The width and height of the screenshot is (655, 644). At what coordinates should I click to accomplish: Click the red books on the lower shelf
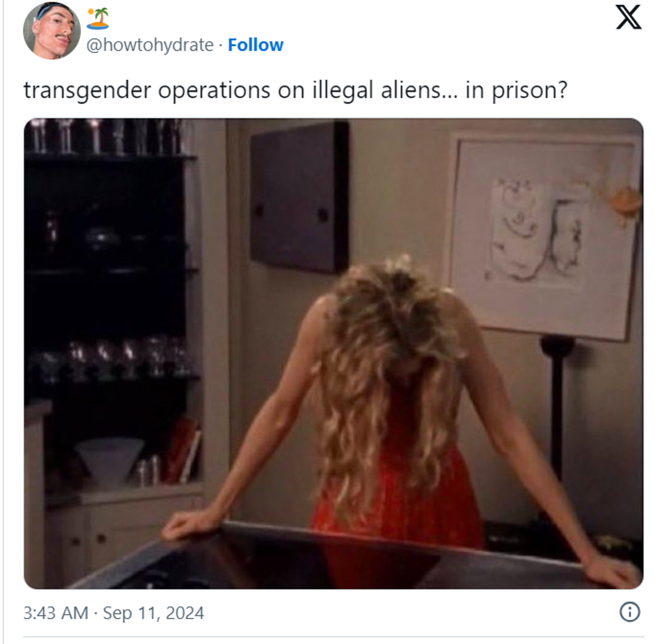tap(184, 451)
